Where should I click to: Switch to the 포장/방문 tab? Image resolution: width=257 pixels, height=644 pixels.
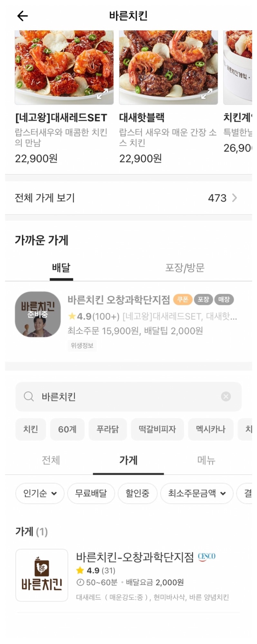coord(185,268)
